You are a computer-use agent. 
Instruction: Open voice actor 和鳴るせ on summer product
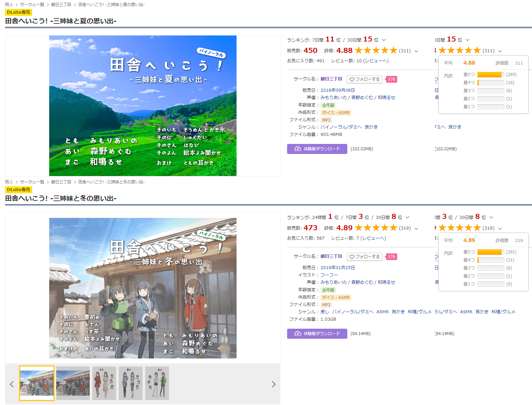[x=386, y=98]
